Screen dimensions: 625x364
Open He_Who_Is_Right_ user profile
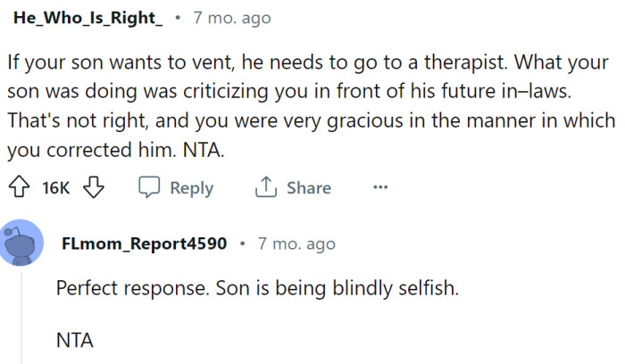point(88,18)
